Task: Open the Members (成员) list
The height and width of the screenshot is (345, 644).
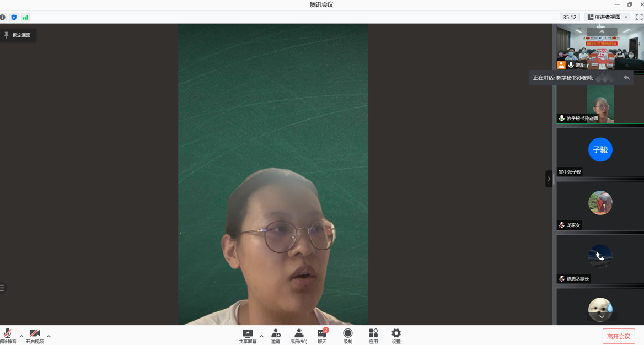Action: 298,335
